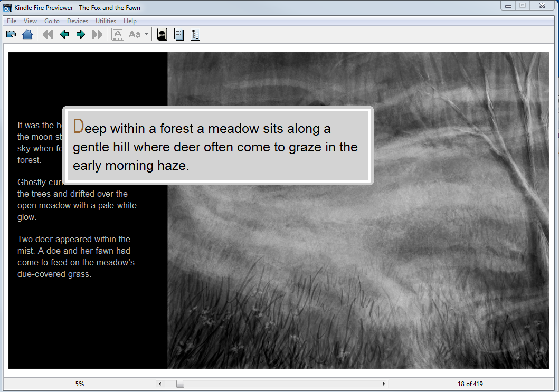This screenshot has width=559, height=392.
Task: Select the on-screen keyboard/text magnification icon
Action: pyautogui.click(x=117, y=34)
